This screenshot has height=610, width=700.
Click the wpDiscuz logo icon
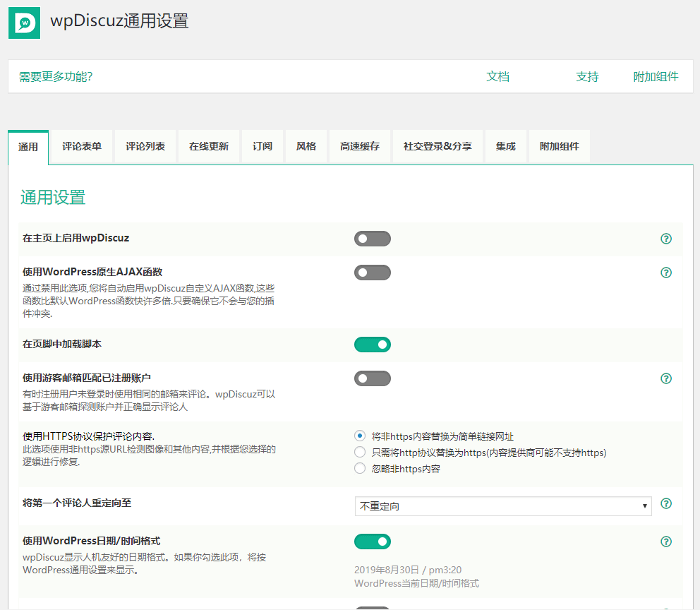click(24, 23)
